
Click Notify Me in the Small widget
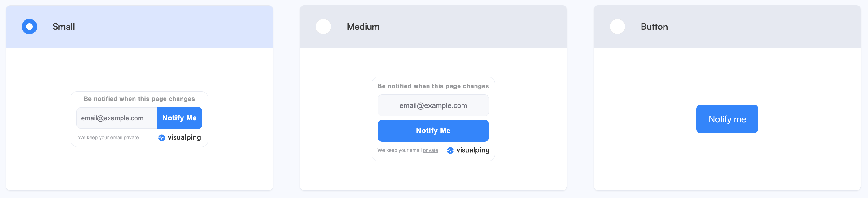click(x=180, y=118)
